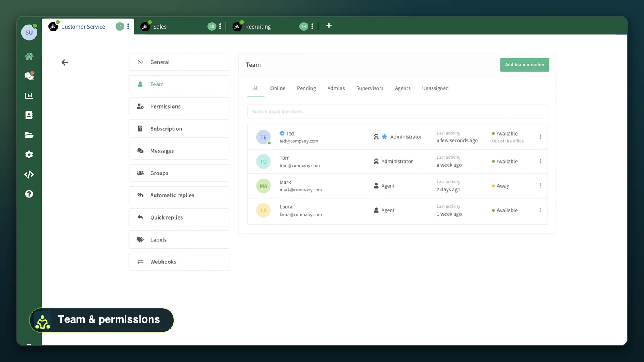644x362 pixels.
Task: Select the Unassigned team filter tab
Action: (x=435, y=88)
